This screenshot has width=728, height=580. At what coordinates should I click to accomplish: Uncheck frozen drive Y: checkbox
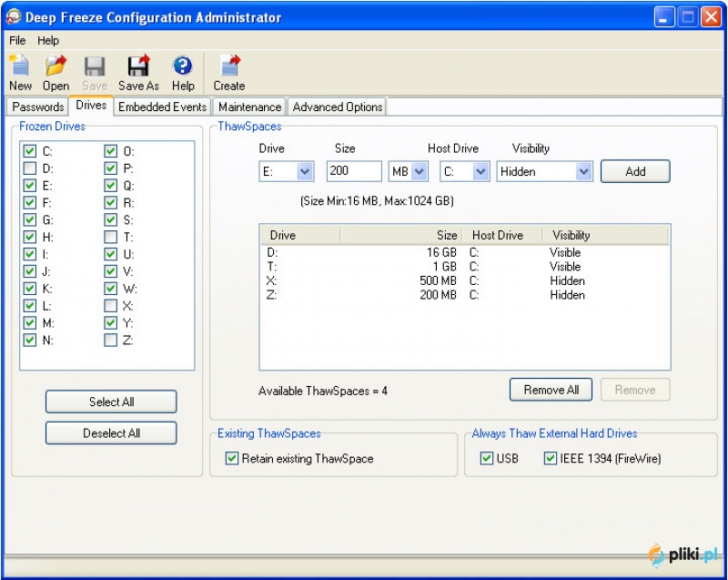[110, 323]
